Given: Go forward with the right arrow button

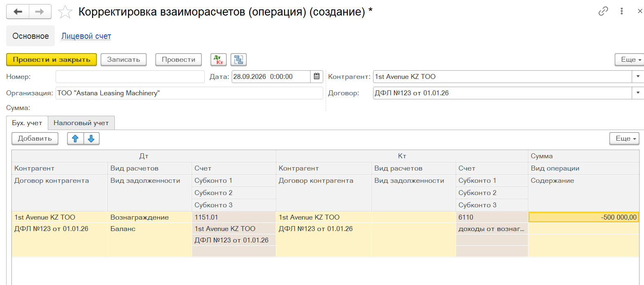Looking at the screenshot, I should pyautogui.click(x=40, y=12).
